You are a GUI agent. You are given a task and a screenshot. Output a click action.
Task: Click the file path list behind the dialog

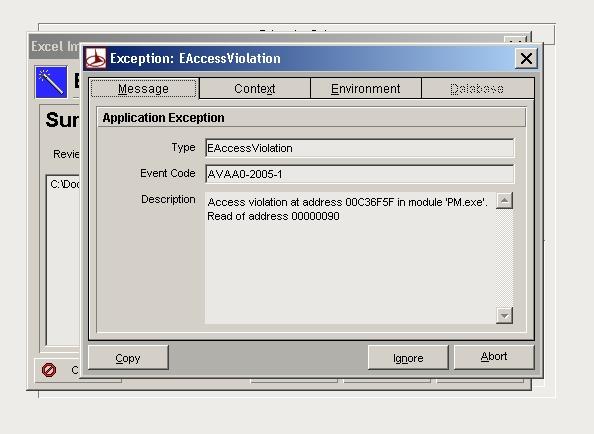63,260
